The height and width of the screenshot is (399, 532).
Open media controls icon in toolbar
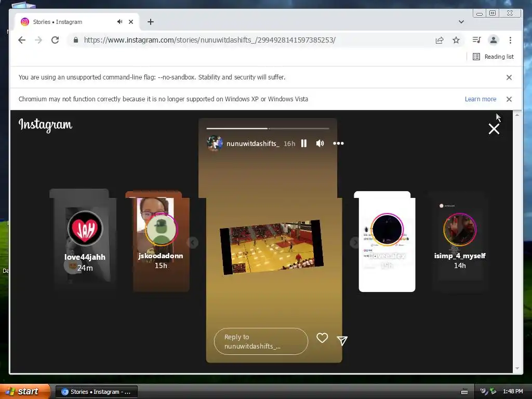477,40
